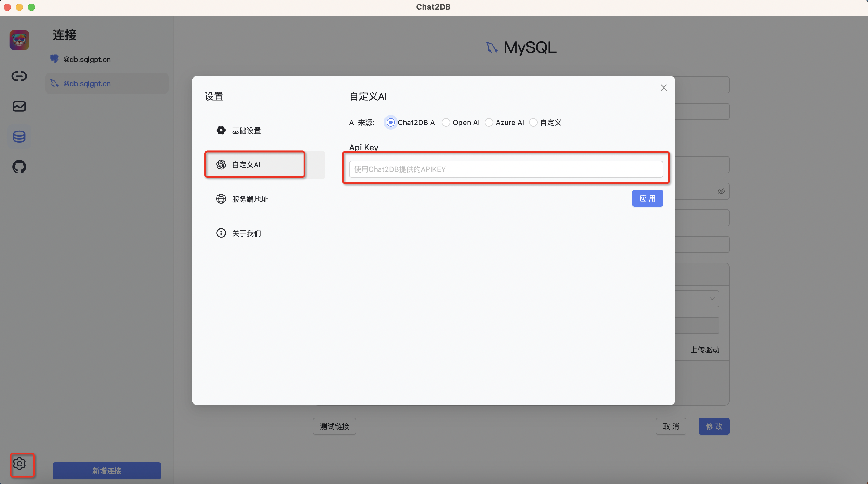Image resolution: width=868 pixels, height=484 pixels.
Task: Click the Chat2DB panda logo icon
Action: click(x=19, y=40)
